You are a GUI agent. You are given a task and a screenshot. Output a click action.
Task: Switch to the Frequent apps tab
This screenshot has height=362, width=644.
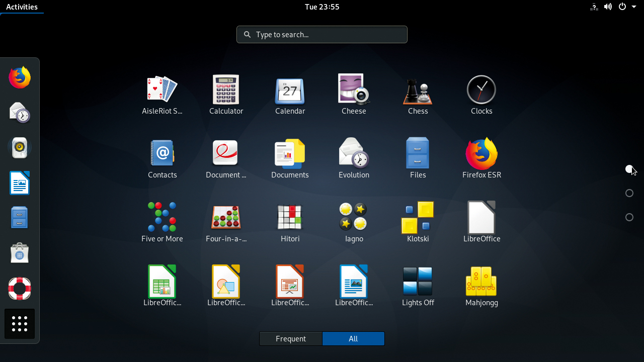pyautogui.click(x=291, y=338)
